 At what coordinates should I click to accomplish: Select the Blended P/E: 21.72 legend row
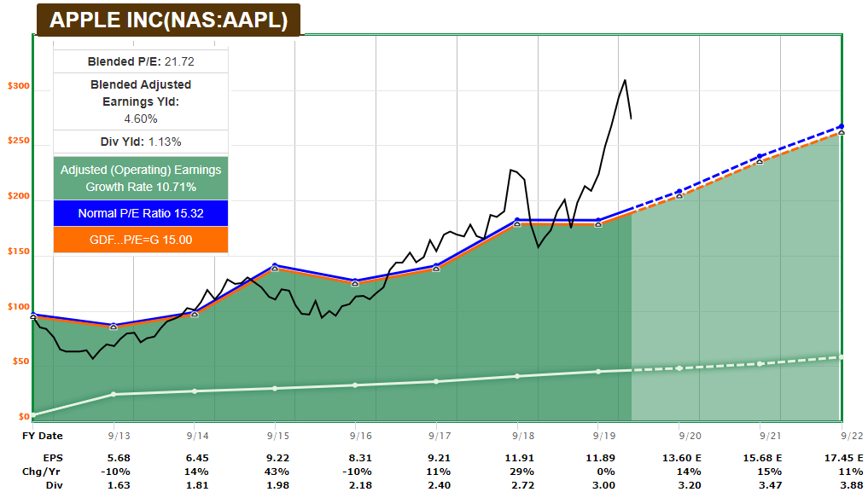pyautogui.click(x=141, y=61)
